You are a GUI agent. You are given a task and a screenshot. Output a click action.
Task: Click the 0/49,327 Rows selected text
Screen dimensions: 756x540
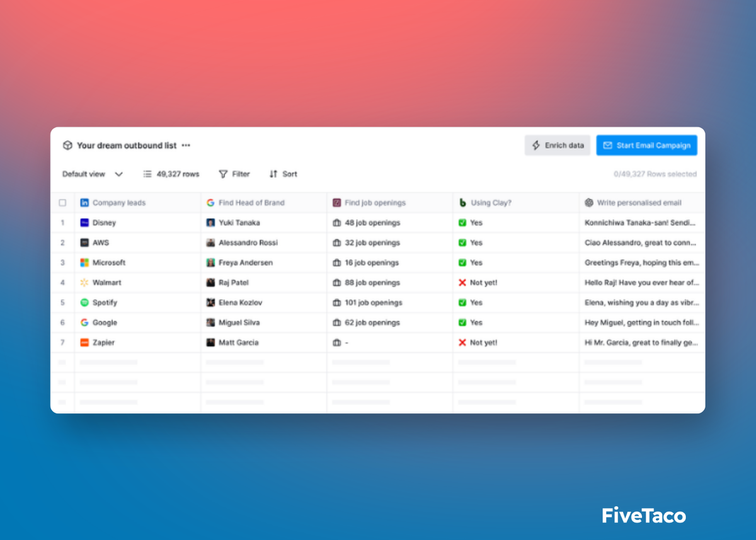(655, 174)
